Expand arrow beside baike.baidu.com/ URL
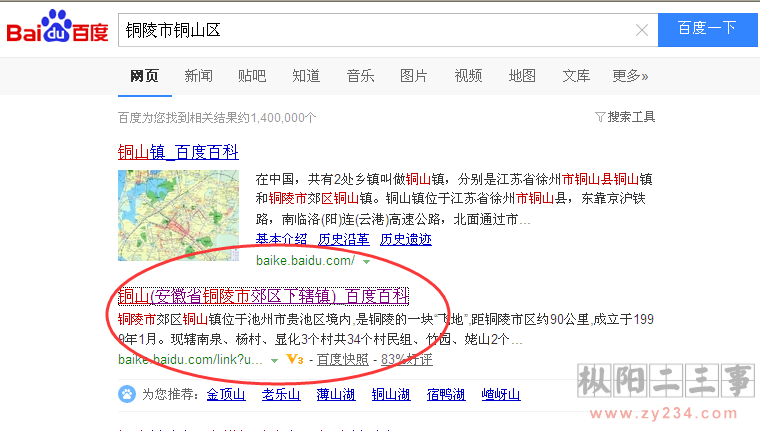The image size is (760, 431). click(366, 262)
